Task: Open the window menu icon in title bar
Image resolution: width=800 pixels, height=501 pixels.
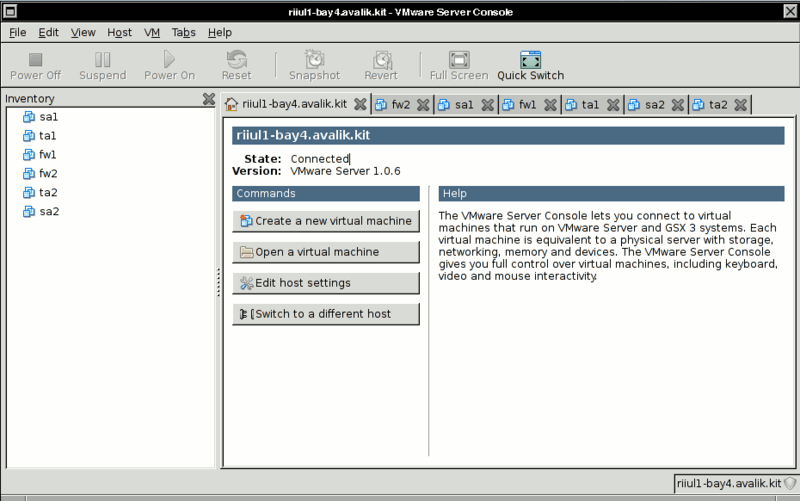Action: pos(10,11)
